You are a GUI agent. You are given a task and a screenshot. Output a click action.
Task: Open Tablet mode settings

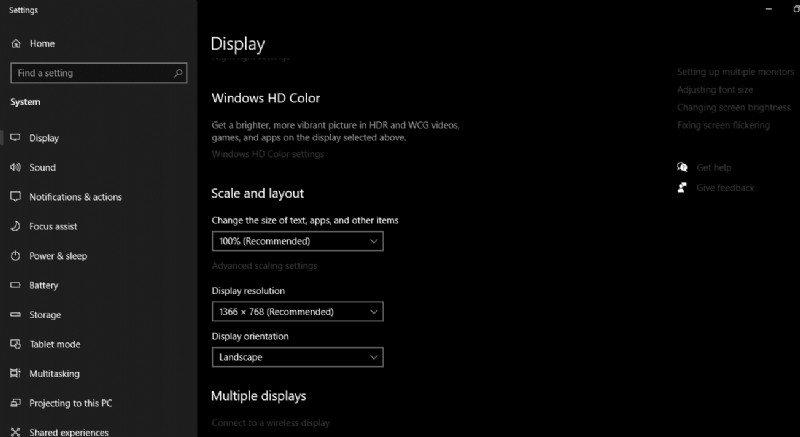tap(55, 344)
